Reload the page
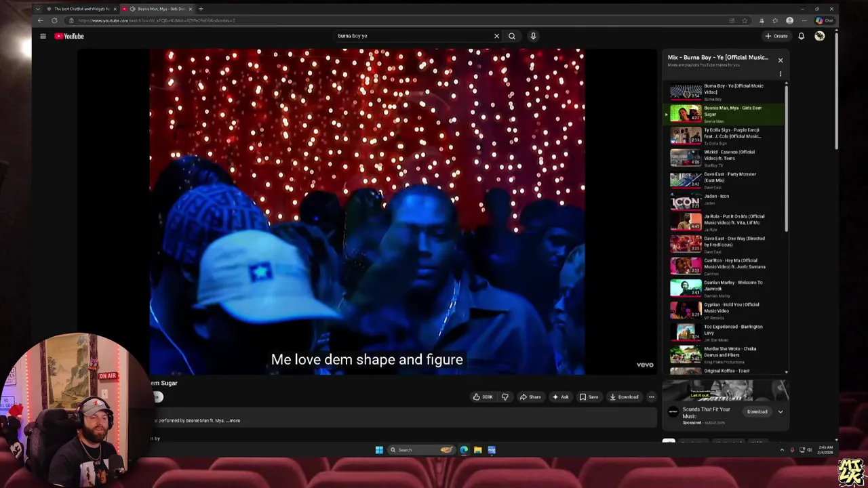The width and height of the screenshot is (868, 488). 54,20
